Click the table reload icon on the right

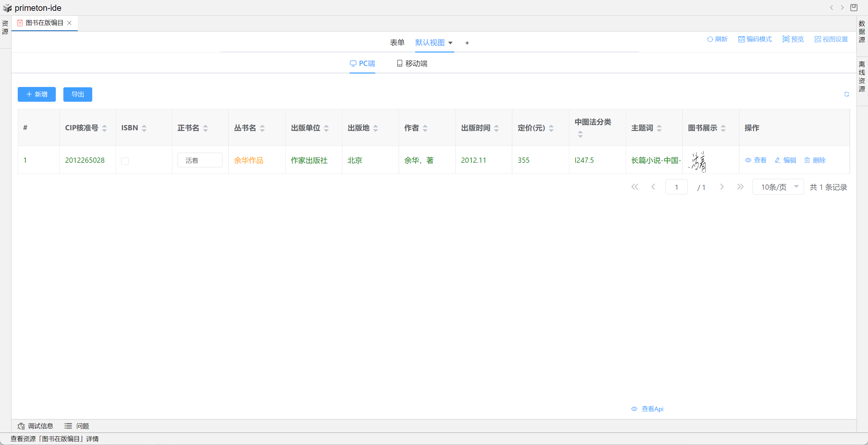tap(846, 94)
